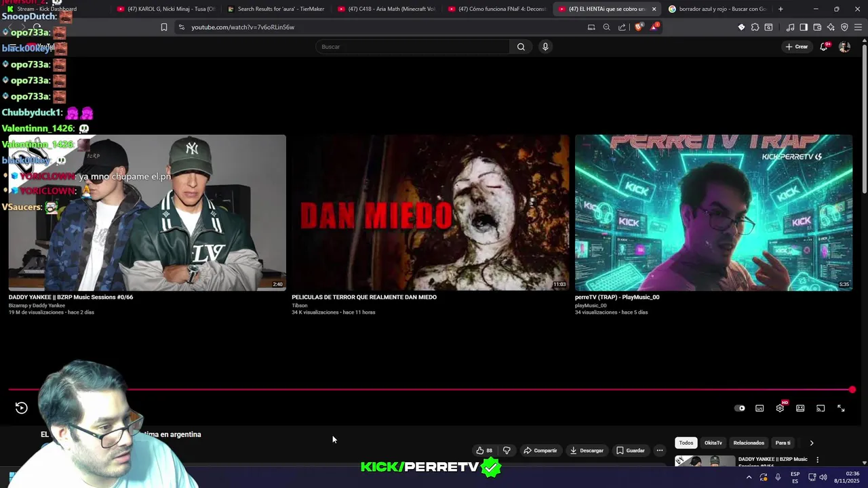This screenshot has width=868, height=488.
Task: Open the Brave VPN shield icon
Action: (844, 27)
